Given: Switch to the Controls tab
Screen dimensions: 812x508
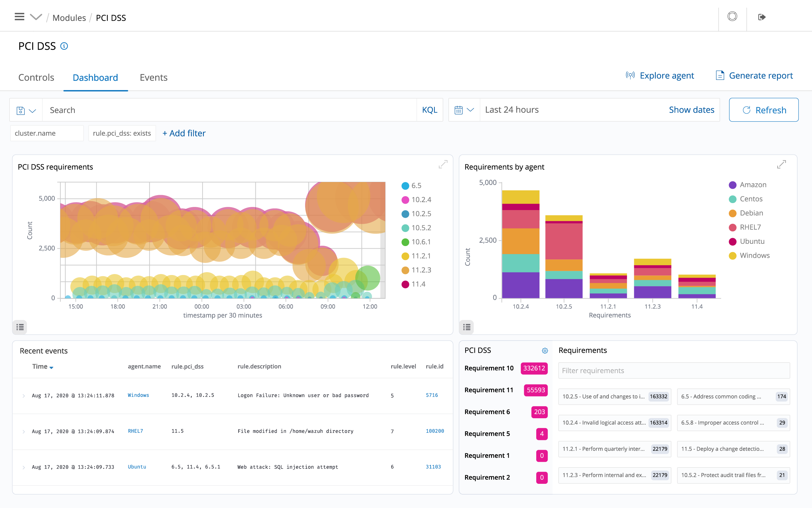Looking at the screenshot, I should click(x=36, y=78).
